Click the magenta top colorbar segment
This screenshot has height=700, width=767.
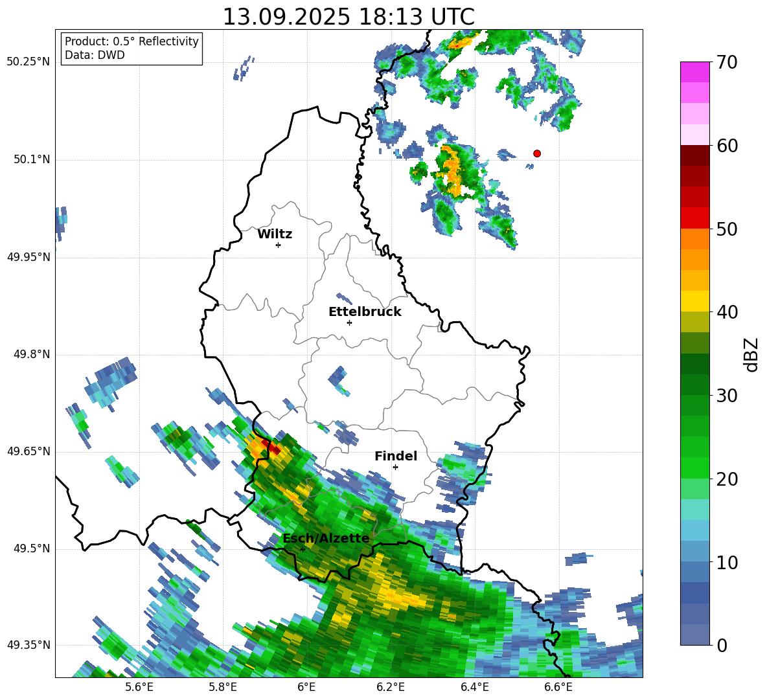point(694,72)
